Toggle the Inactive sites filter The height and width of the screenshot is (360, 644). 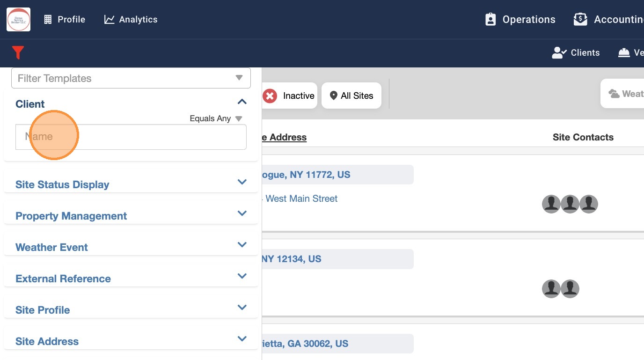[289, 96]
